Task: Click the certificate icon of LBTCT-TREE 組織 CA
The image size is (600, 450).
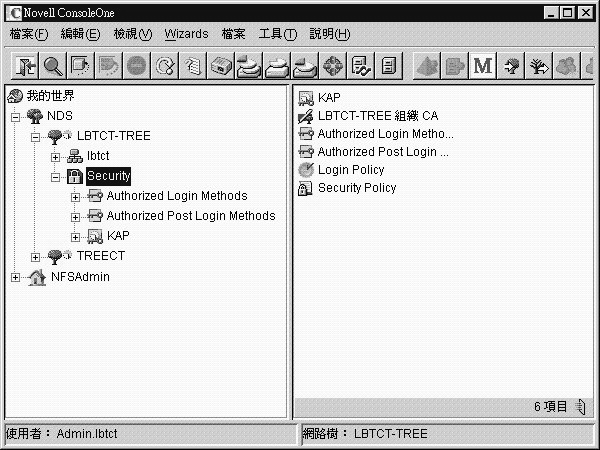Action: coord(305,116)
